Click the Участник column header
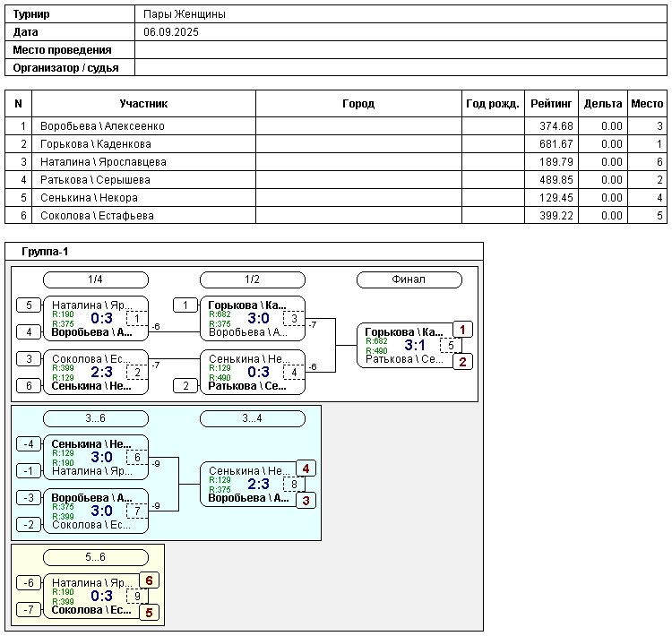Viewport: 672px width, 636px height. pos(143,104)
